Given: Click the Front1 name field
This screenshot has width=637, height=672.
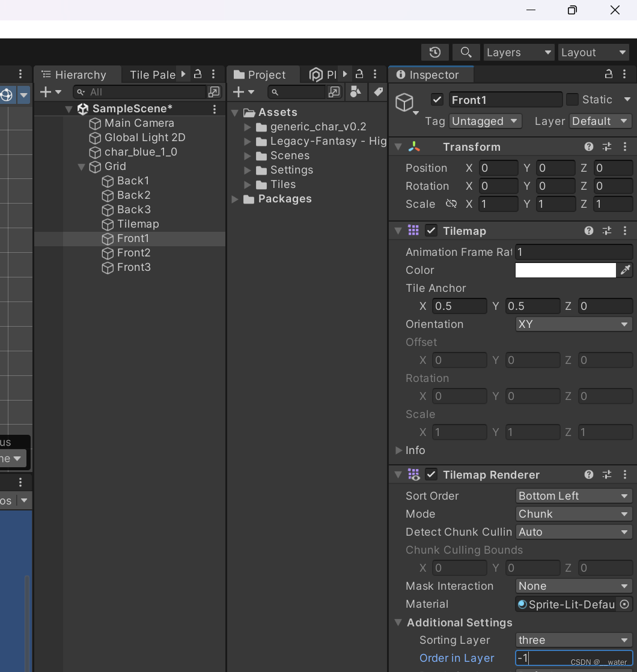Looking at the screenshot, I should point(505,100).
